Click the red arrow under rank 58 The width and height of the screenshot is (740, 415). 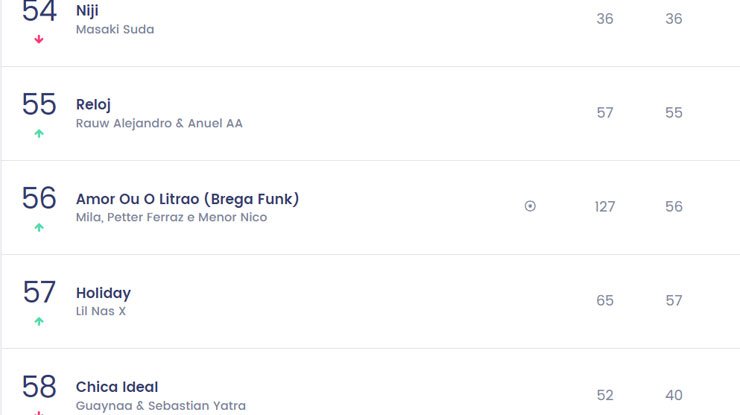(39, 413)
